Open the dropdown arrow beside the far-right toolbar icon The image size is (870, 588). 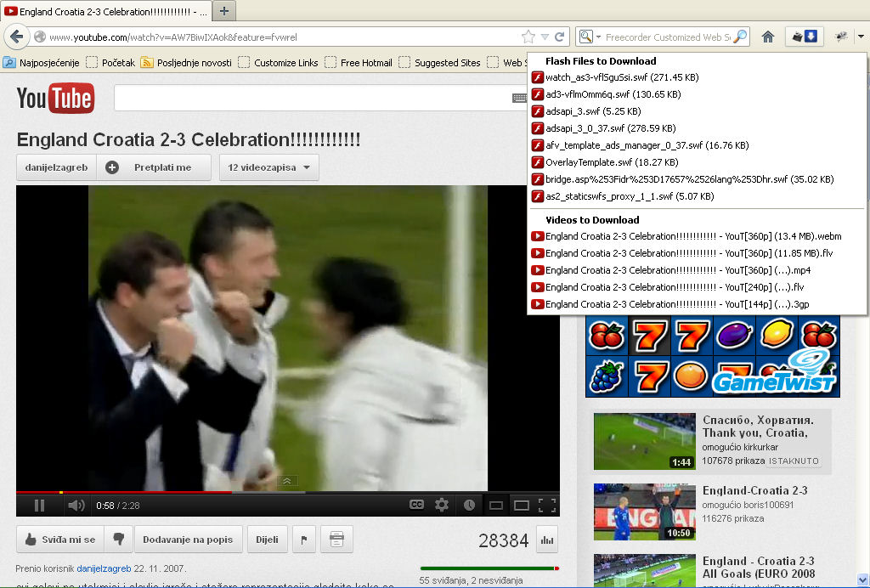pyautogui.click(x=861, y=37)
